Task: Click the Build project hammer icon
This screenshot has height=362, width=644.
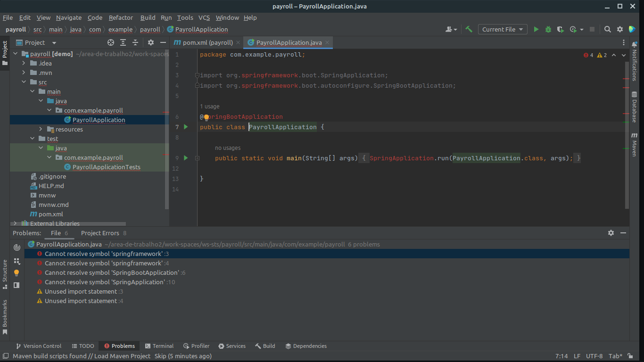Action: click(469, 29)
